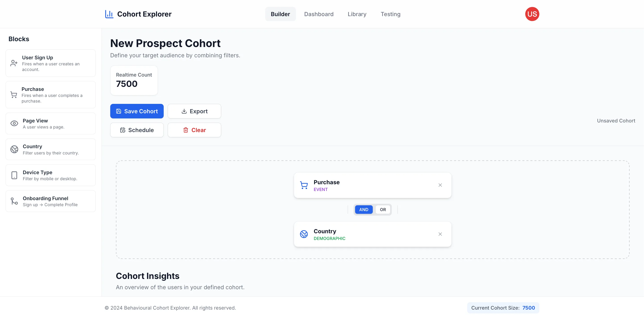Switch to the Testing tab

click(x=390, y=14)
